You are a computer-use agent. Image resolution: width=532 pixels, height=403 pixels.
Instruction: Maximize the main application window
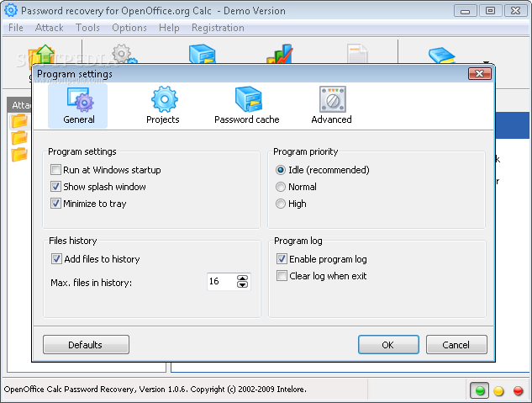tap(490, 11)
